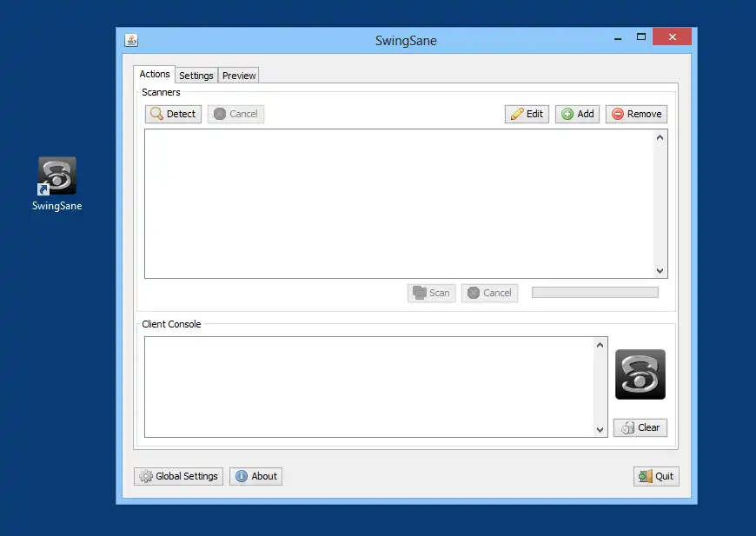Switch to the Preview tab

click(239, 76)
